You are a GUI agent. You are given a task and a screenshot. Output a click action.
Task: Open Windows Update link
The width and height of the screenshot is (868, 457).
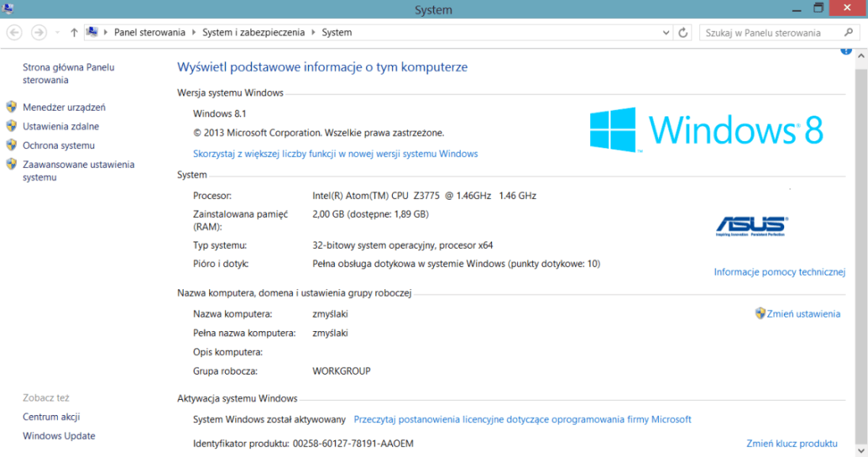(59, 436)
